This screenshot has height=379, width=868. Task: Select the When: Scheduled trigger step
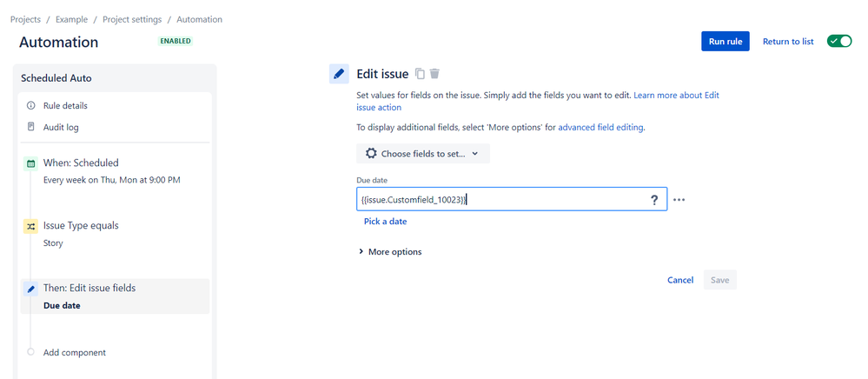(x=81, y=163)
